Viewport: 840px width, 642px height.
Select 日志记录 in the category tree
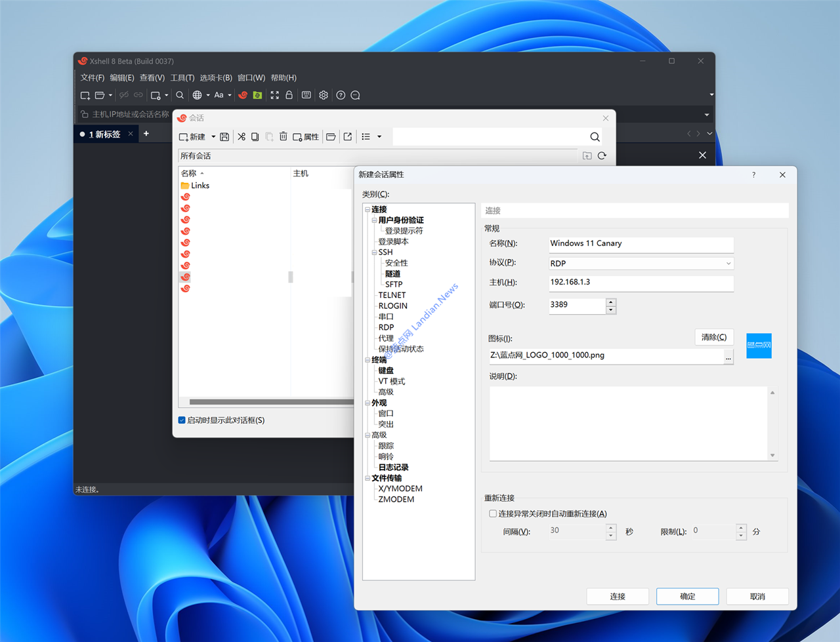coord(393,467)
